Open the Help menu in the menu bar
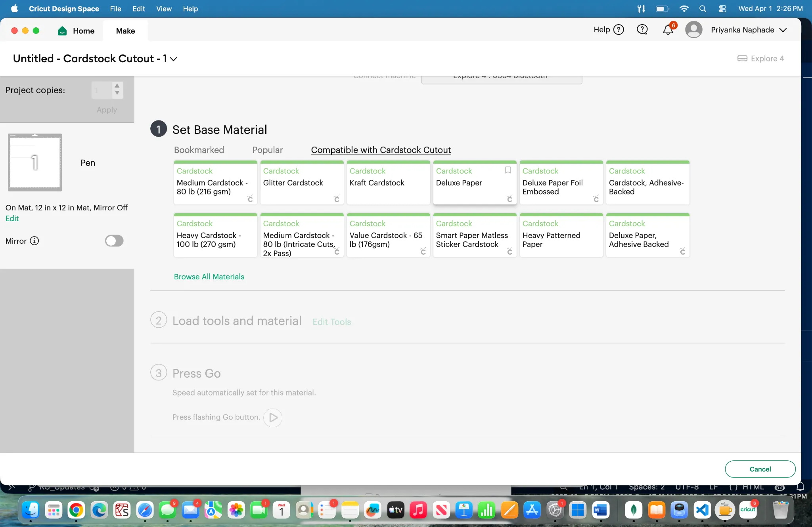The image size is (812, 527). [x=190, y=9]
